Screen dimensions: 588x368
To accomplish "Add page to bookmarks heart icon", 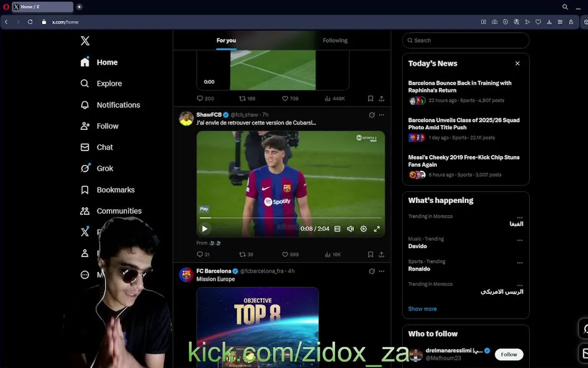I will tap(538, 22).
